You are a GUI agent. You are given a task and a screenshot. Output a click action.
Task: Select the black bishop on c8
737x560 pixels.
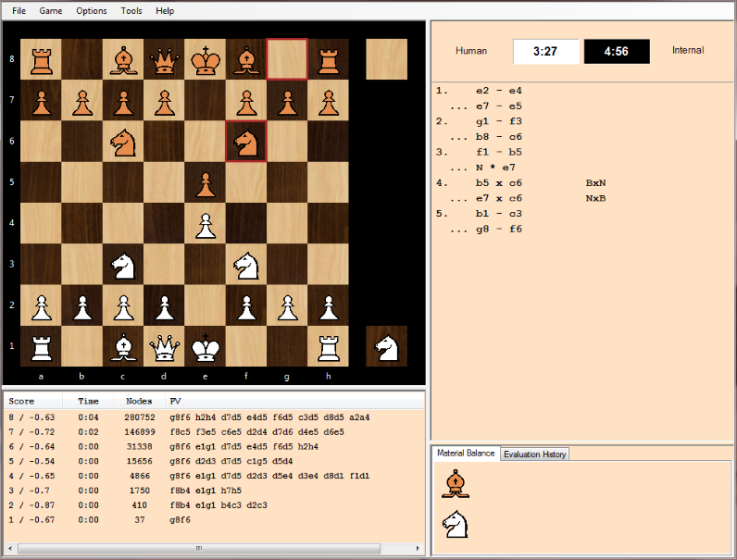(123, 59)
